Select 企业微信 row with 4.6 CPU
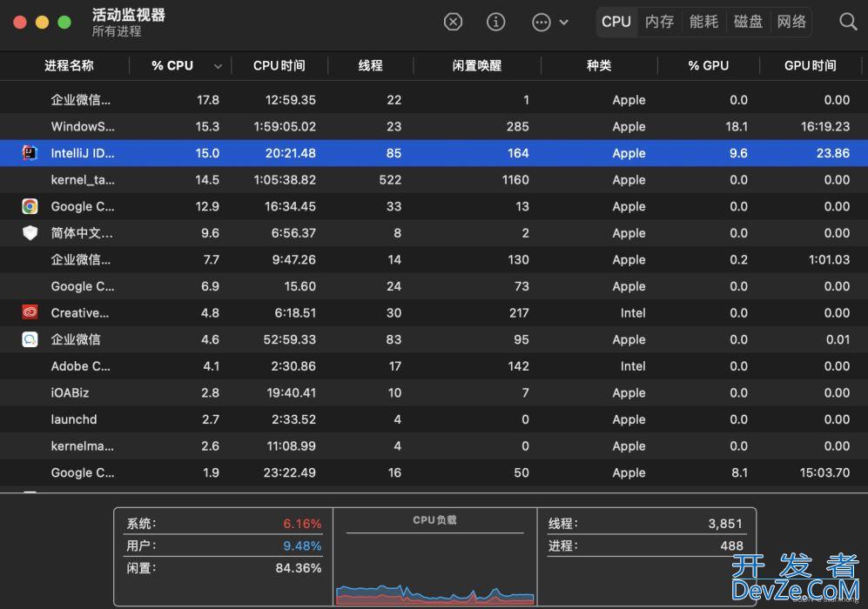 (x=434, y=339)
